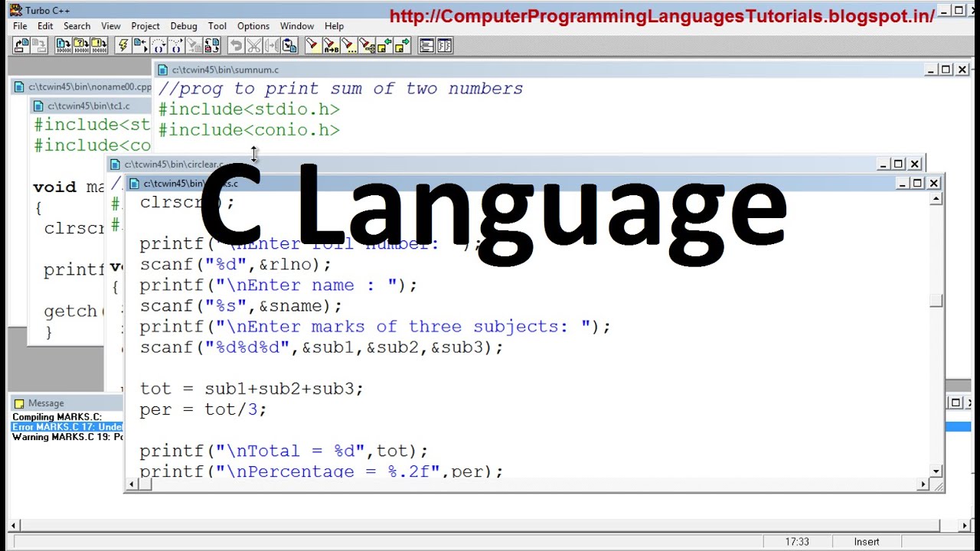Click the right arrow of bottom main scrollbar
980x551 pixels.
pos(965,526)
